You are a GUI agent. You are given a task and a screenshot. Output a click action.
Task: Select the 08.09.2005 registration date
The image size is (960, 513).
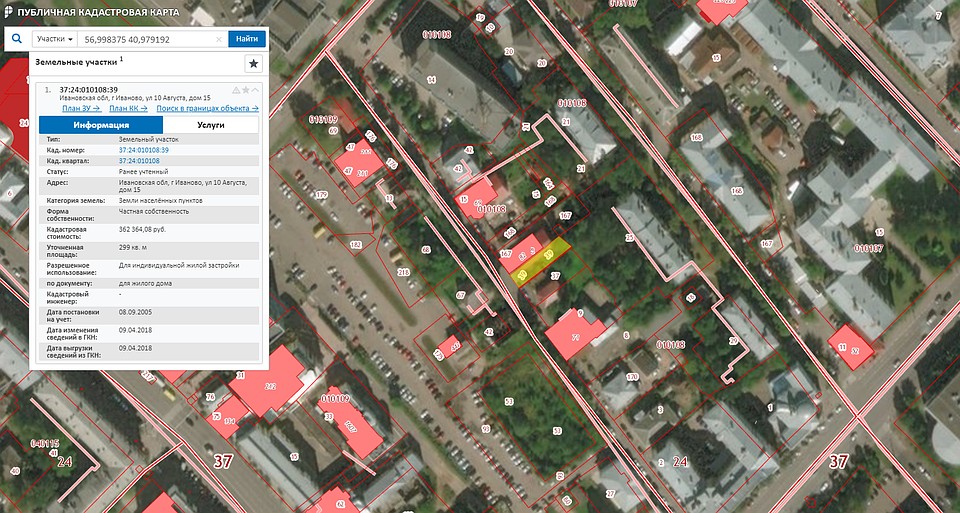[135, 312]
